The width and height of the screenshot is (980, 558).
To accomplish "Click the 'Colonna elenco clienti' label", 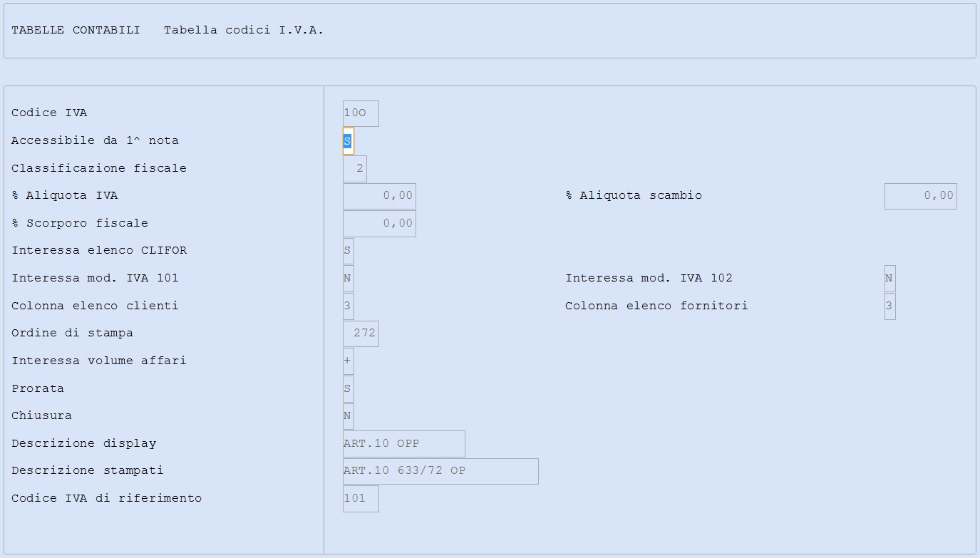I will [95, 306].
